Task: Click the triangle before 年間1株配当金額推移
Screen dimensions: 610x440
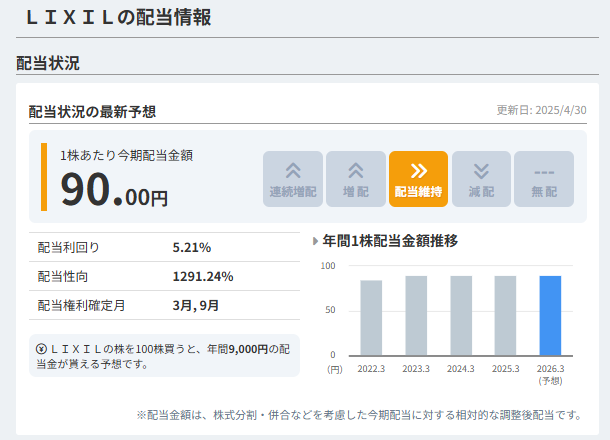Action: point(316,241)
